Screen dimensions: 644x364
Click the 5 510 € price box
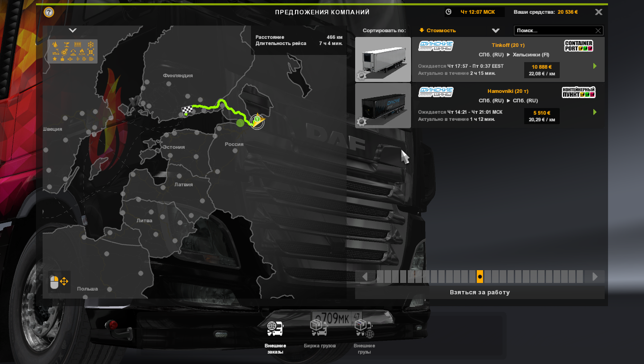click(x=542, y=116)
